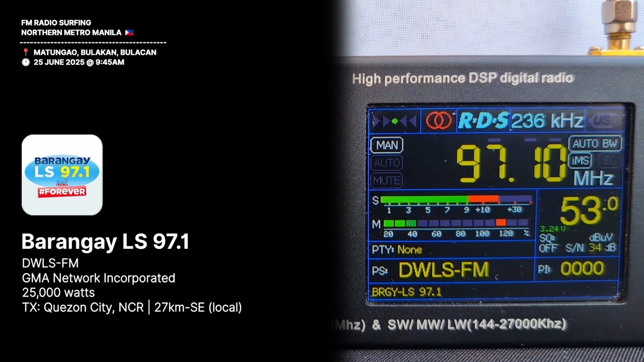Tap the BRGY-LS 97.1 radio text line
This screenshot has width=644, height=362.
[x=407, y=292]
